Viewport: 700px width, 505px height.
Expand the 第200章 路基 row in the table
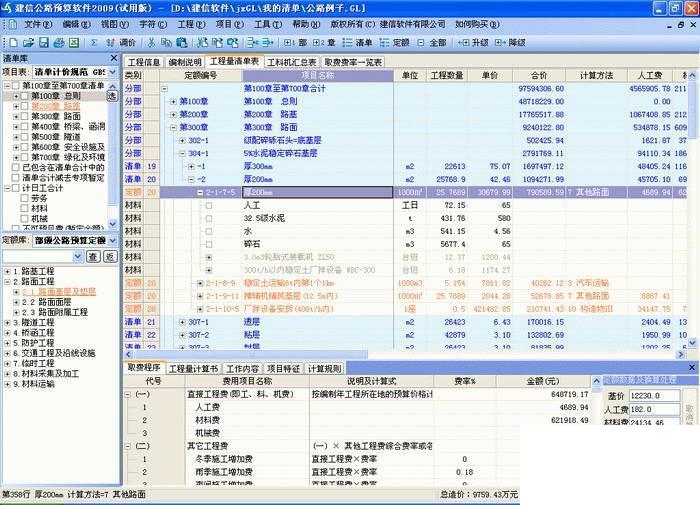[x=173, y=114]
